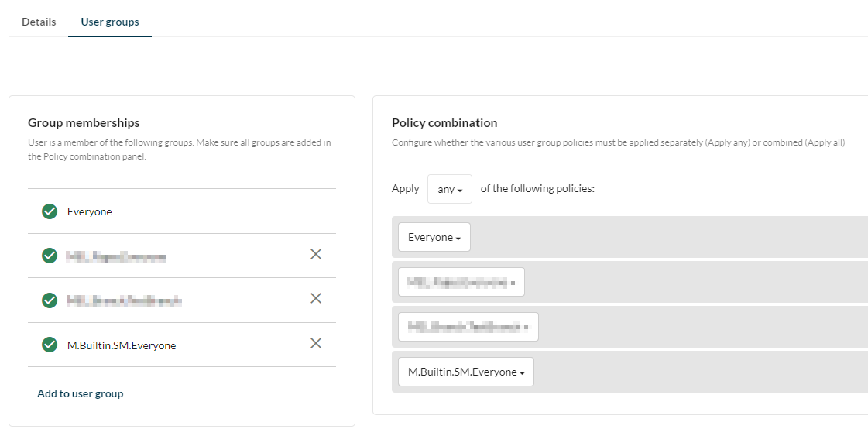Switch to the Details tab

(39, 22)
